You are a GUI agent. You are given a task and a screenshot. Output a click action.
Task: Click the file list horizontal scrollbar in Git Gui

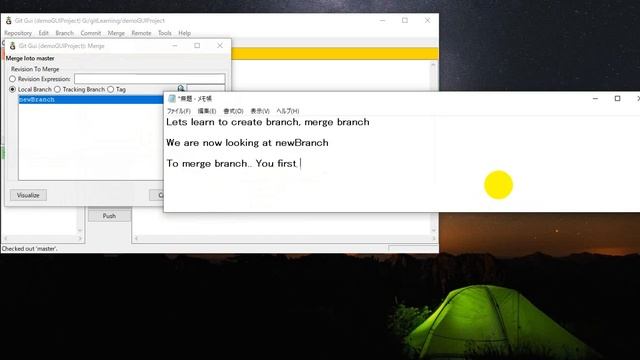click(x=43, y=238)
